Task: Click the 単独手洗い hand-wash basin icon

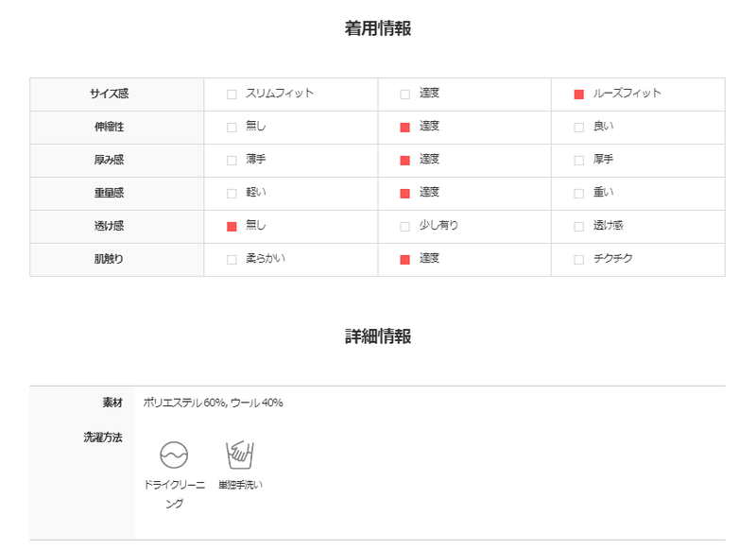Action: (x=240, y=455)
